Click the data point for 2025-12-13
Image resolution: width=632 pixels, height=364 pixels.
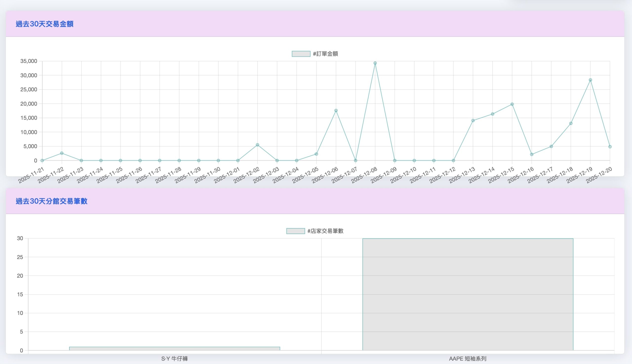tap(473, 121)
